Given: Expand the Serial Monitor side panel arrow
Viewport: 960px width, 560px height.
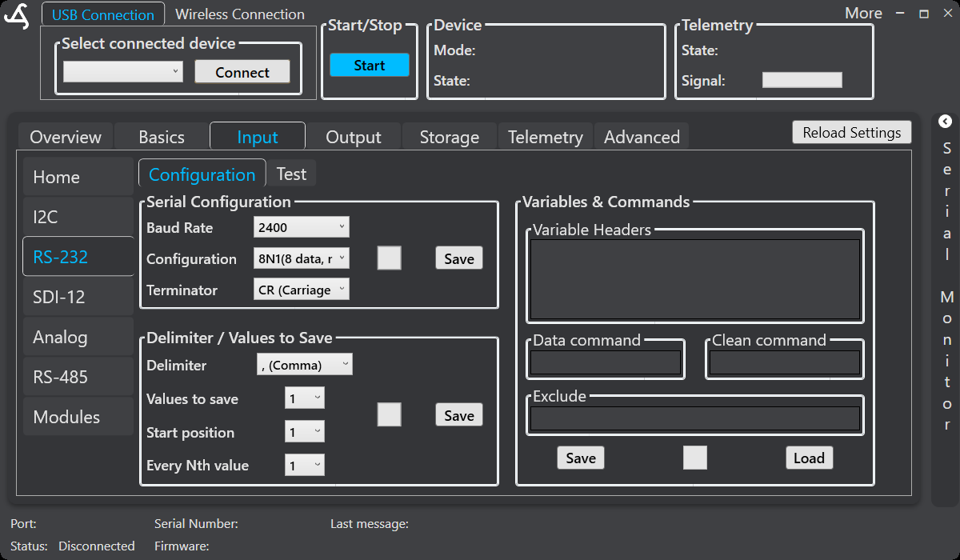Looking at the screenshot, I should click(946, 122).
